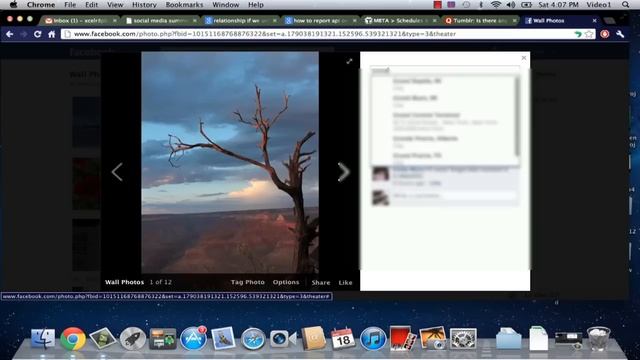
Task: Open Mission Control in the Dock
Action: 163,338
